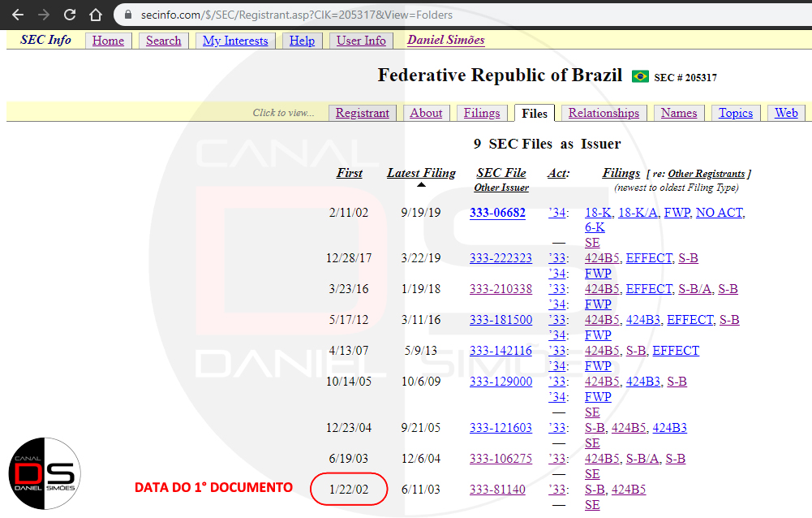812x518 pixels.
Task: Open the Help tab
Action: pyautogui.click(x=302, y=41)
